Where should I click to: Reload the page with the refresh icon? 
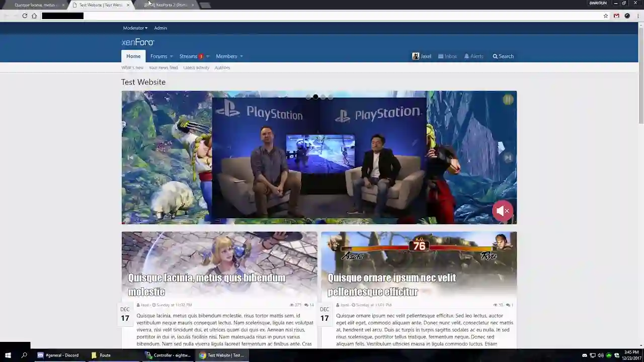pos(25,16)
